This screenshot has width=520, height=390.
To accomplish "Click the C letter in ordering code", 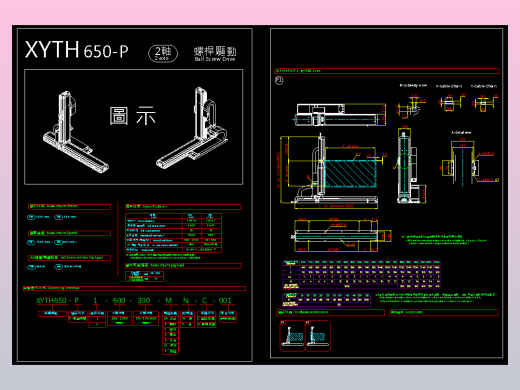I will tap(204, 300).
